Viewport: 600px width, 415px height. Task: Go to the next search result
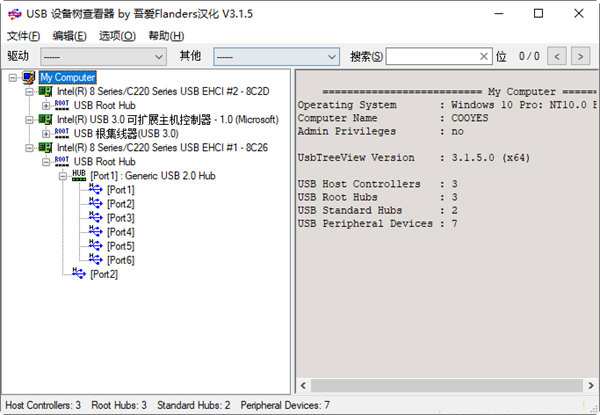(x=581, y=57)
